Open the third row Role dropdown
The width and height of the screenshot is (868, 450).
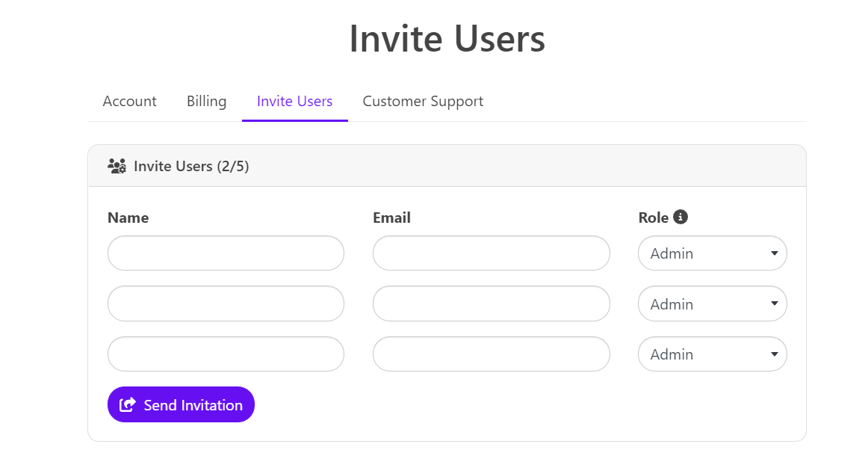point(713,354)
